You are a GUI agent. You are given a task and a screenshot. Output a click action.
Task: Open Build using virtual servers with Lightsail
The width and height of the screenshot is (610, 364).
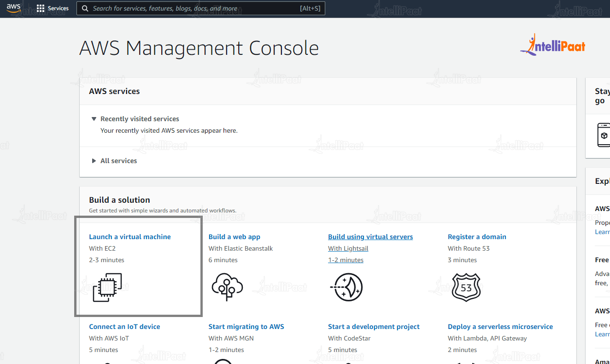[x=370, y=236]
